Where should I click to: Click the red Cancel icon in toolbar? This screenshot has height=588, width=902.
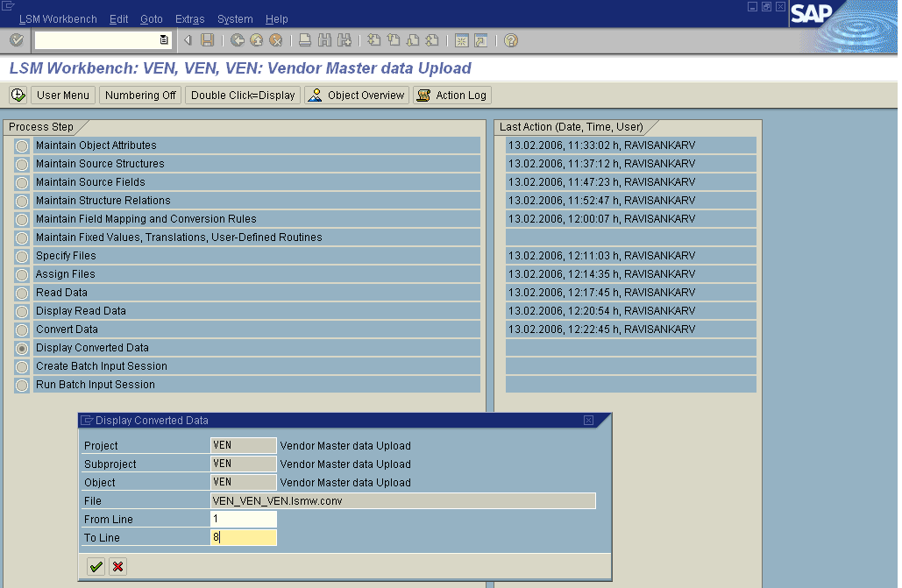pyautogui.click(x=276, y=40)
